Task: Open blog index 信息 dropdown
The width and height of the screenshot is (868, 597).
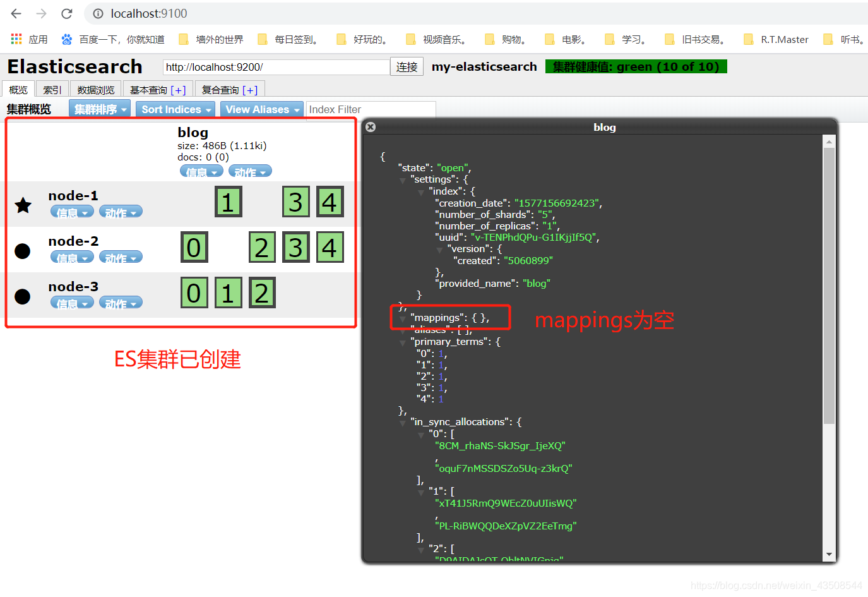Action: [201, 171]
